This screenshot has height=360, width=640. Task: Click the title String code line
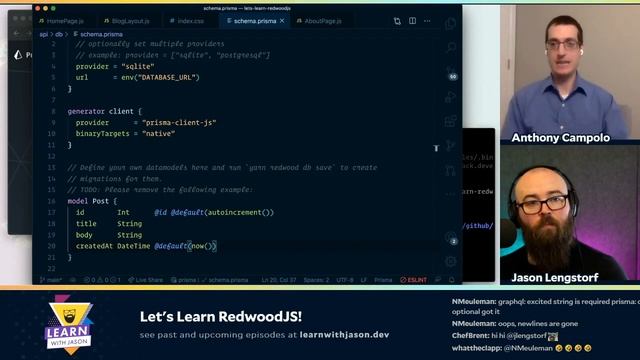point(109,224)
